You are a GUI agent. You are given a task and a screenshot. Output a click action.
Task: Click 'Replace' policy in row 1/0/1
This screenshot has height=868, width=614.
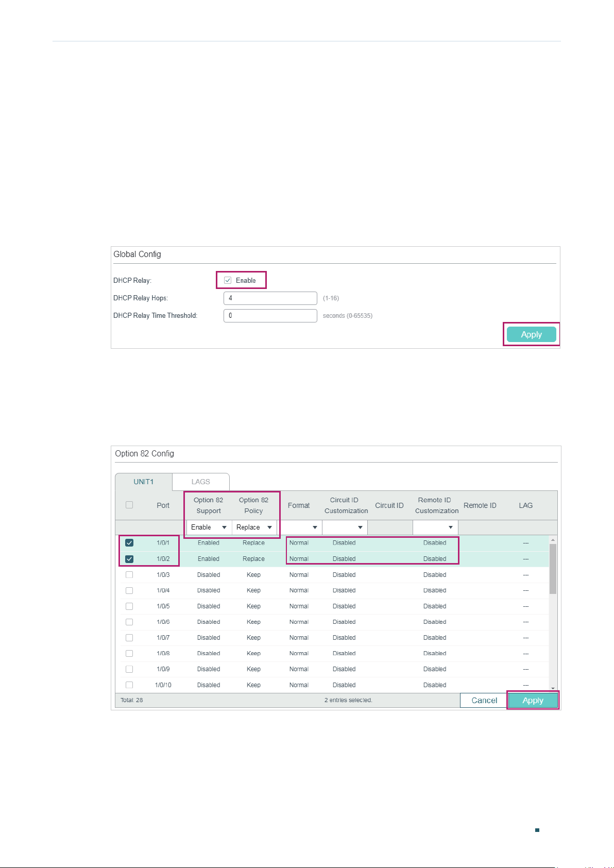[254, 543]
